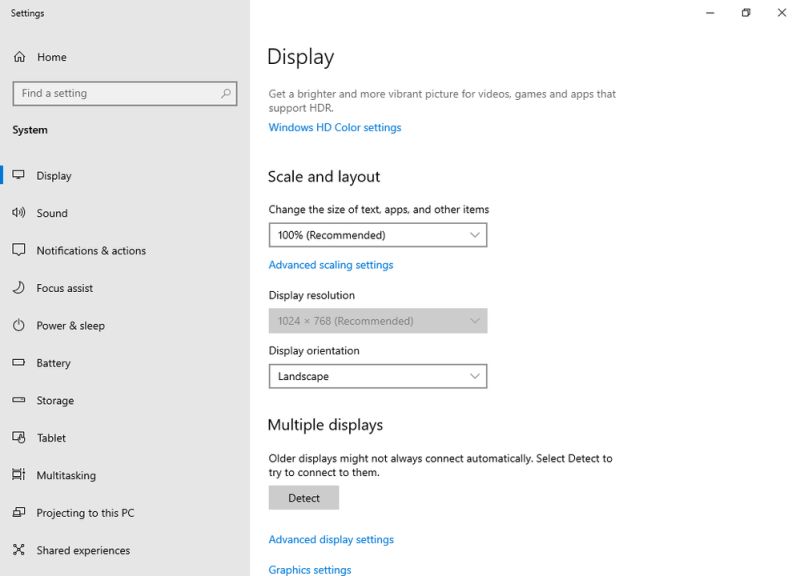Open the Battery settings page
The image size is (800, 576).
(56, 363)
